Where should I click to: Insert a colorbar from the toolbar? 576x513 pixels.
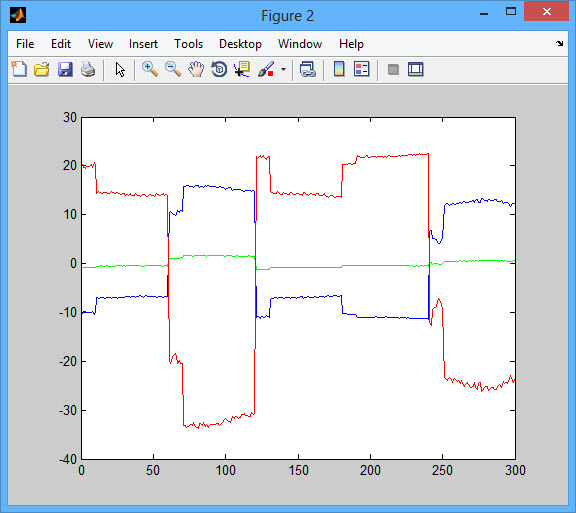[339, 69]
